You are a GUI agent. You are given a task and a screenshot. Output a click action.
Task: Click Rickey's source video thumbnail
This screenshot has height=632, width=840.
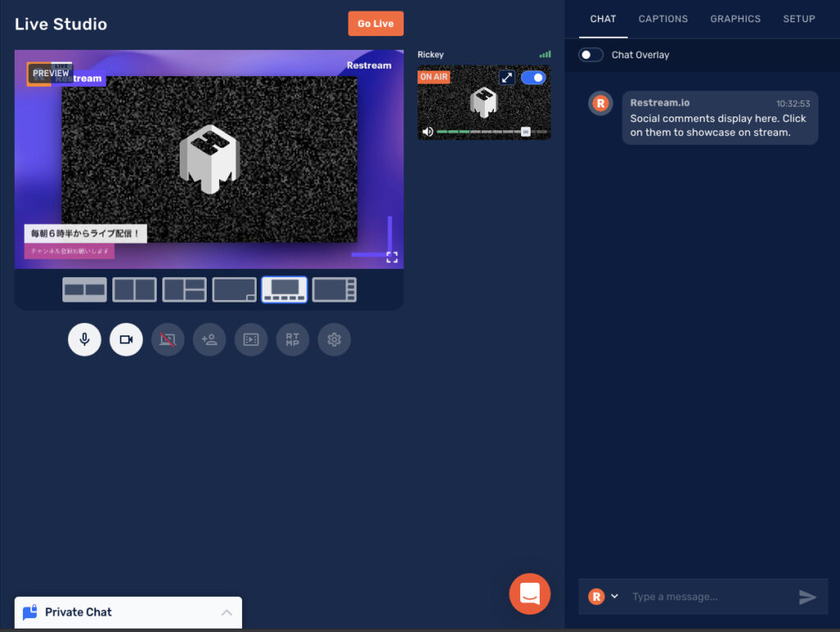tap(484, 102)
